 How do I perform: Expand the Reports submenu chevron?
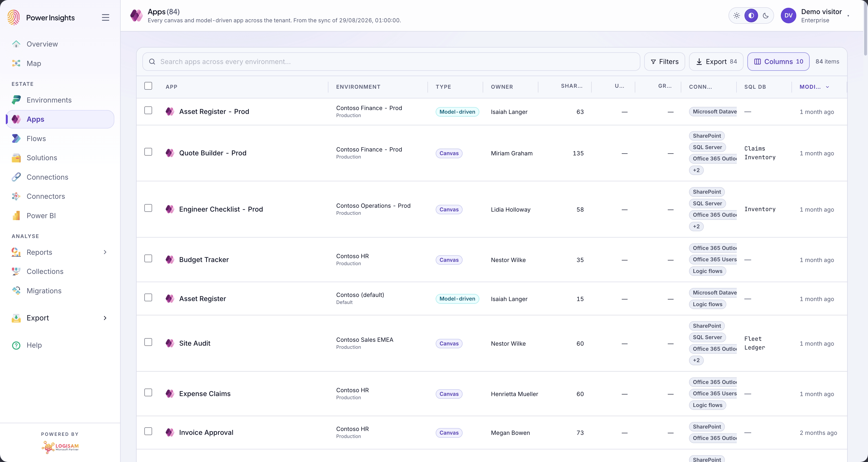105,252
